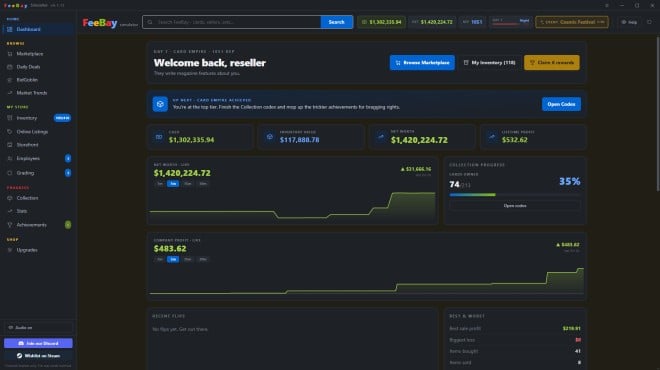Open Marketplace from the sidebar
This screenshot has width=660, height=370.
tap(38, 54)
